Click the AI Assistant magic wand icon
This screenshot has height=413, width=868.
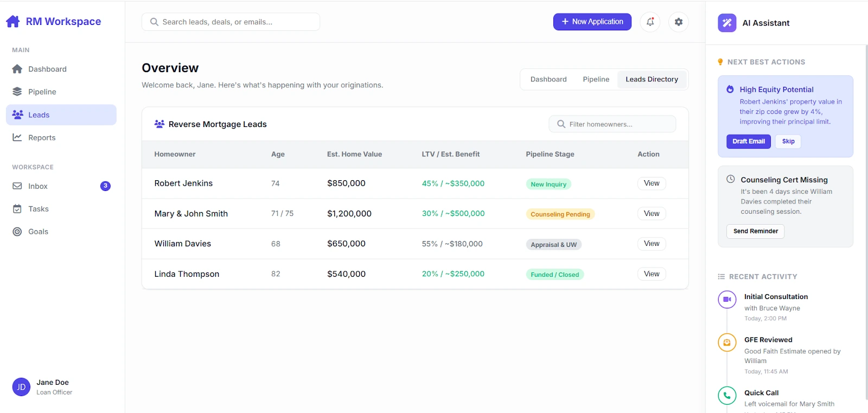pyautogui.click(x=727, y=23)
